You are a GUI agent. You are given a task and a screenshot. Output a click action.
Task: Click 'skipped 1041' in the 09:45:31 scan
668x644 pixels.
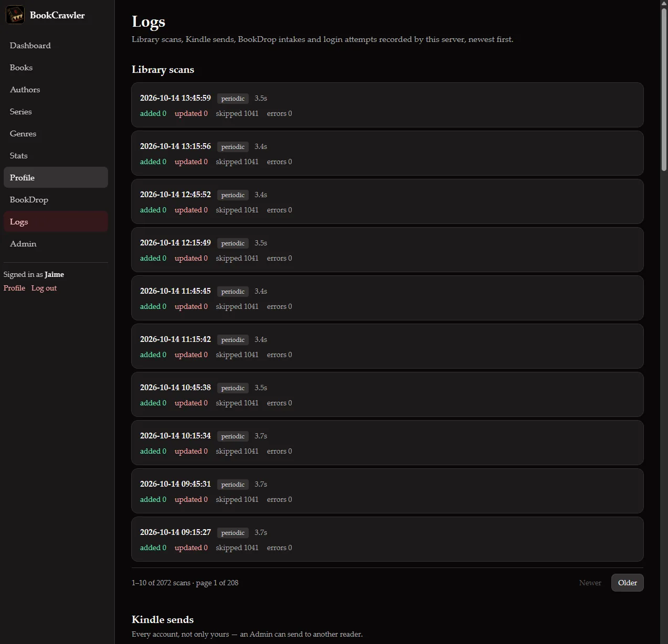click(237, 499)
